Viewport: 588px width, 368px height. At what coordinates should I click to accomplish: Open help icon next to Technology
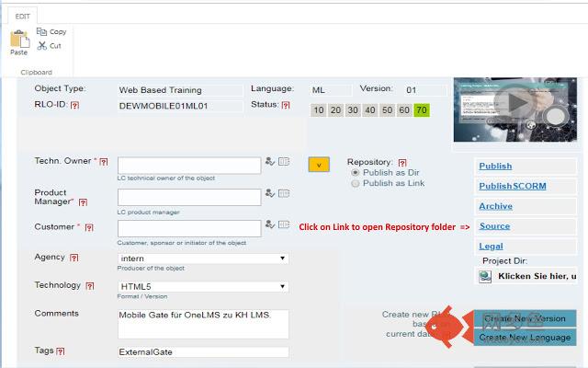(x=90, y=286)
